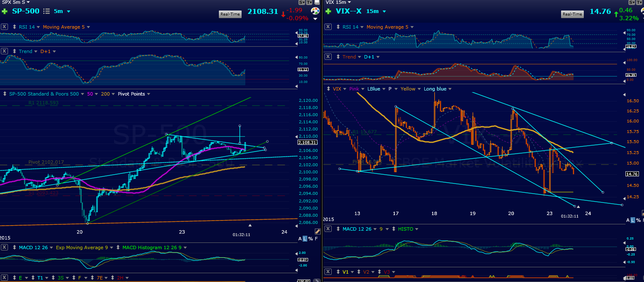Click reorder arrows beside VIX price label
The width and height of the screenshot is (644, 282).
(329, 89)
